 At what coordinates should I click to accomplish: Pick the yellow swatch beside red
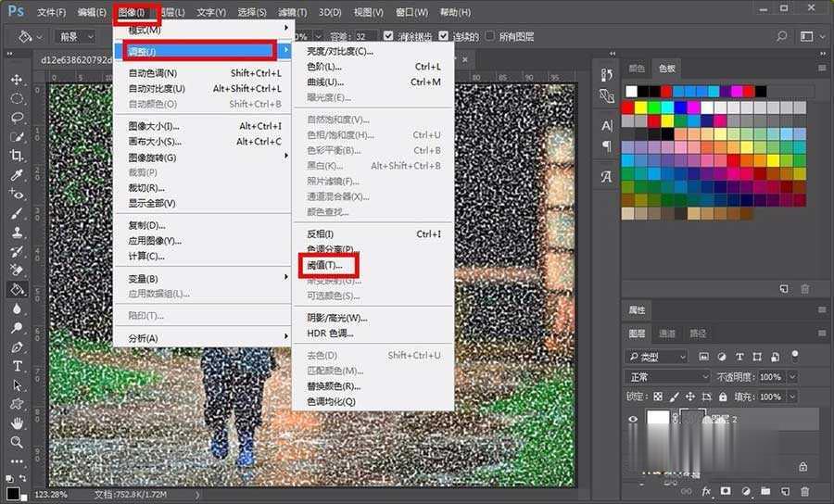[641, 107]
